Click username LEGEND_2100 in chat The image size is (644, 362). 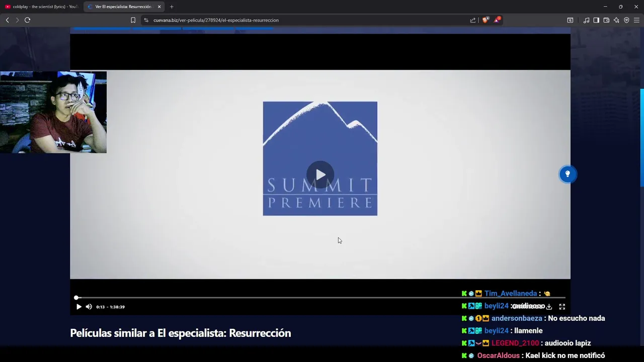pyautogui.click(x=515, y=343)
